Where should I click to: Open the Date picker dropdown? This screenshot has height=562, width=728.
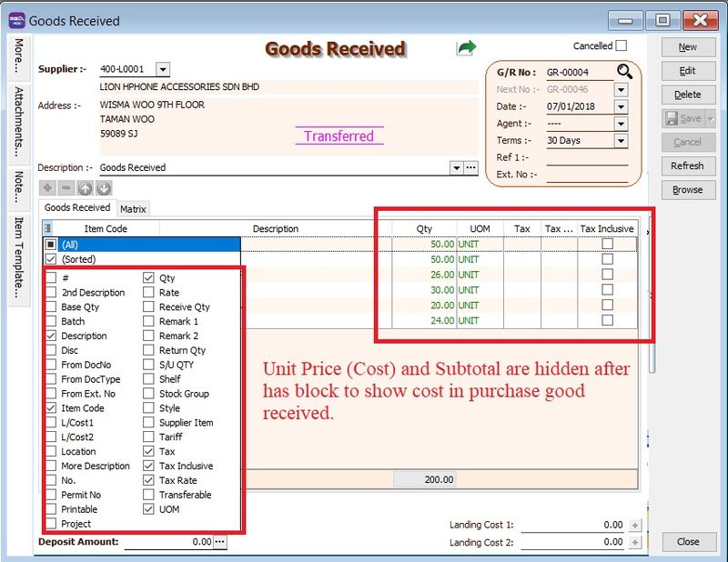coord(621,106)
